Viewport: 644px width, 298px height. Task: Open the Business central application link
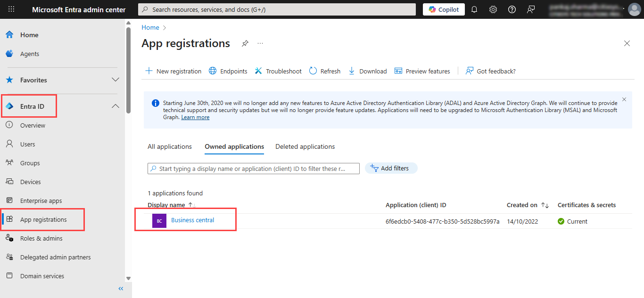(x=192, y=220)
